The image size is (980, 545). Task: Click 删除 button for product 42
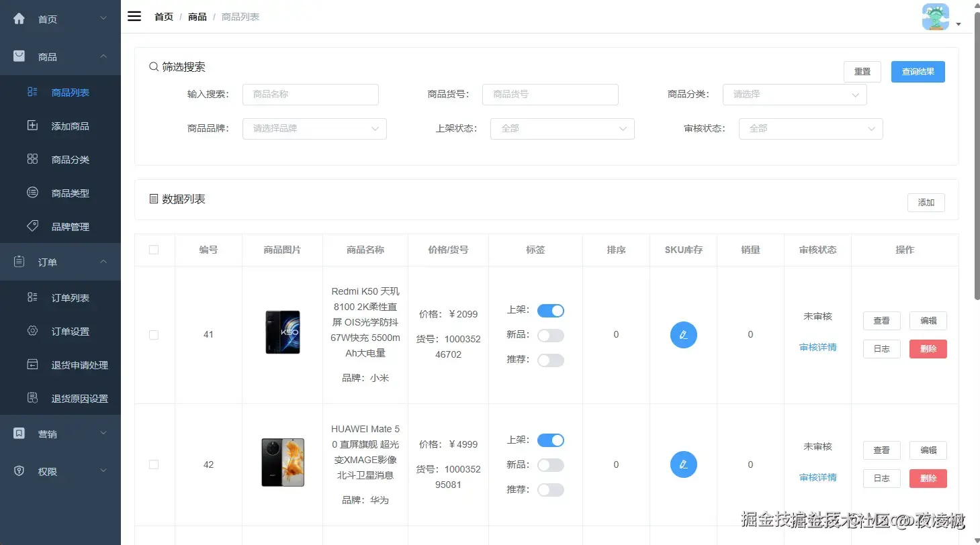[928, 479]
